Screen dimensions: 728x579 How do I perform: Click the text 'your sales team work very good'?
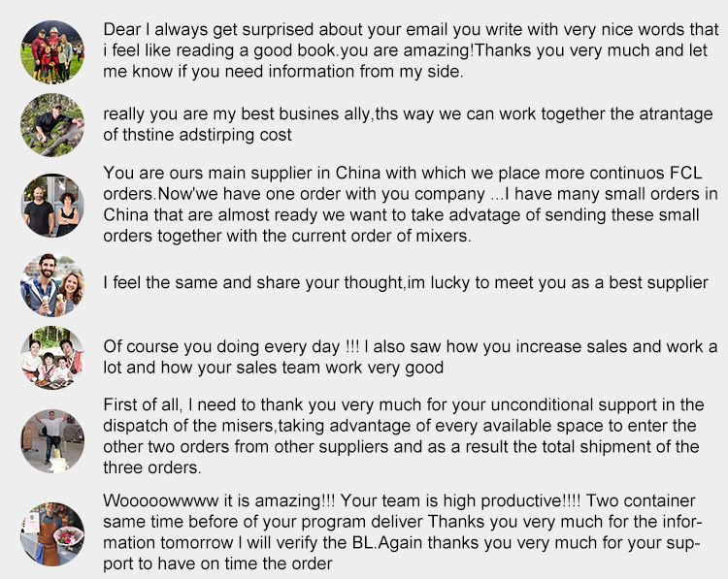point(321,368)
